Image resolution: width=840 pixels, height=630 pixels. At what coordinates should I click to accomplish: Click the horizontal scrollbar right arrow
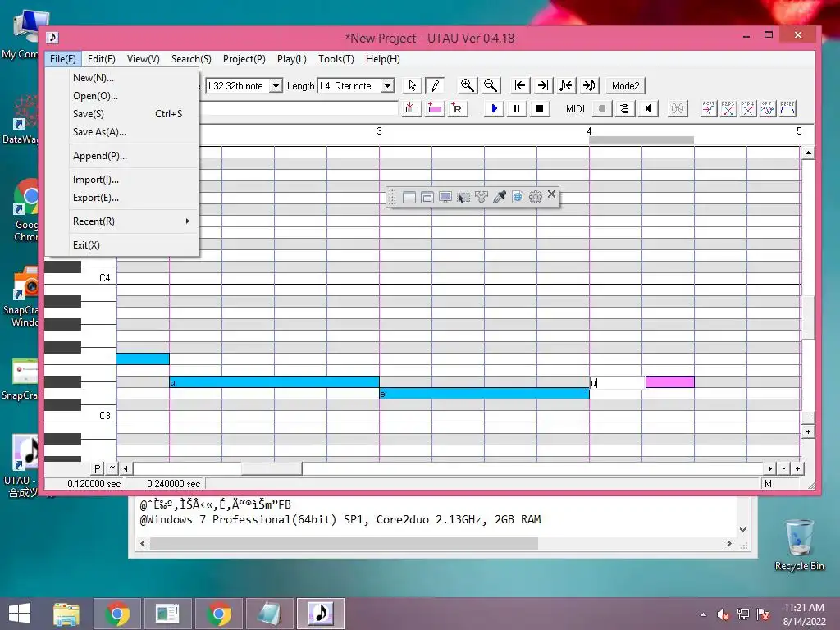tap(769, 468)
